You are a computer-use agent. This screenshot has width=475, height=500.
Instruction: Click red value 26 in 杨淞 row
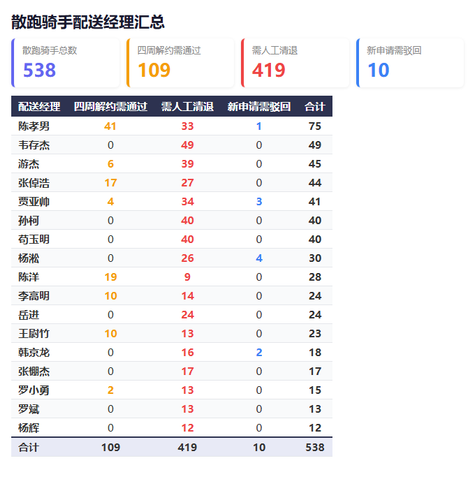tap(187, 258)
